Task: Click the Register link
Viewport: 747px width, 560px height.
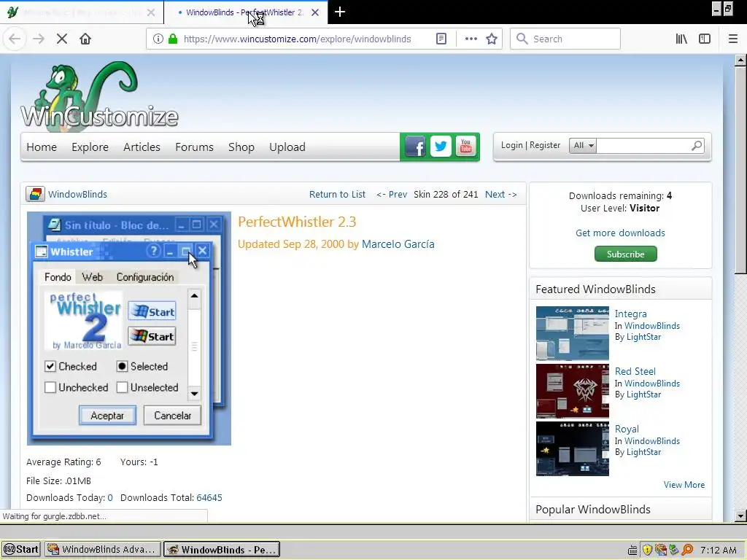Action: [545, 145]
